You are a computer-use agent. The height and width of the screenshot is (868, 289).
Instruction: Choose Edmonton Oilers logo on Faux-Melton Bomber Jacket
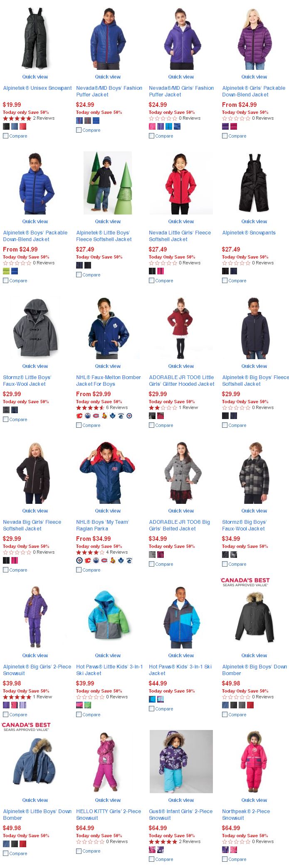[x=88, y=416]
